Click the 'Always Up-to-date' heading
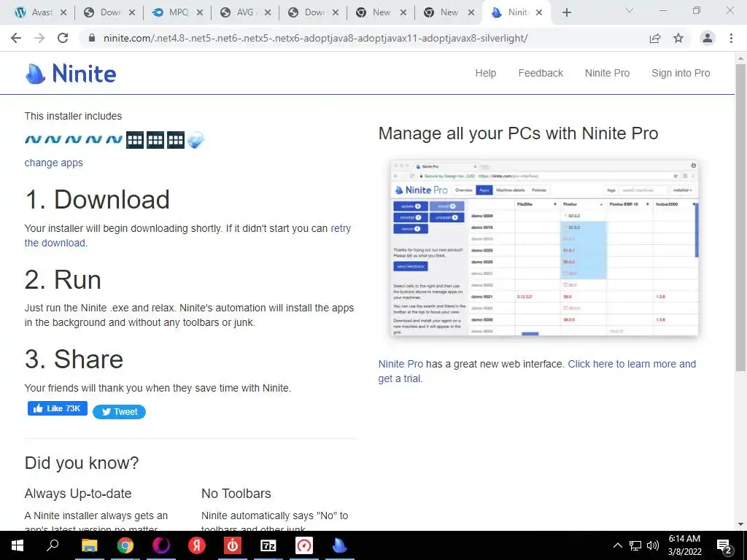747x560 pixels. click(x=78, y=494)
